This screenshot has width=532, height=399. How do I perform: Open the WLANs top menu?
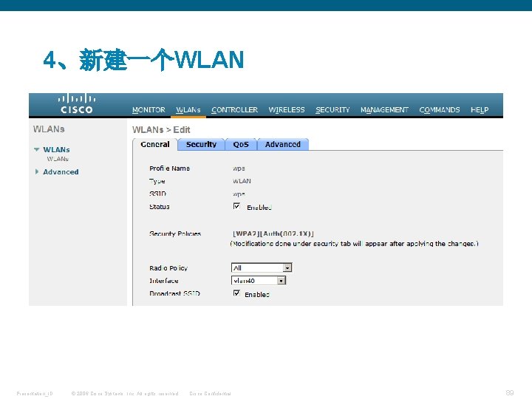188,110
